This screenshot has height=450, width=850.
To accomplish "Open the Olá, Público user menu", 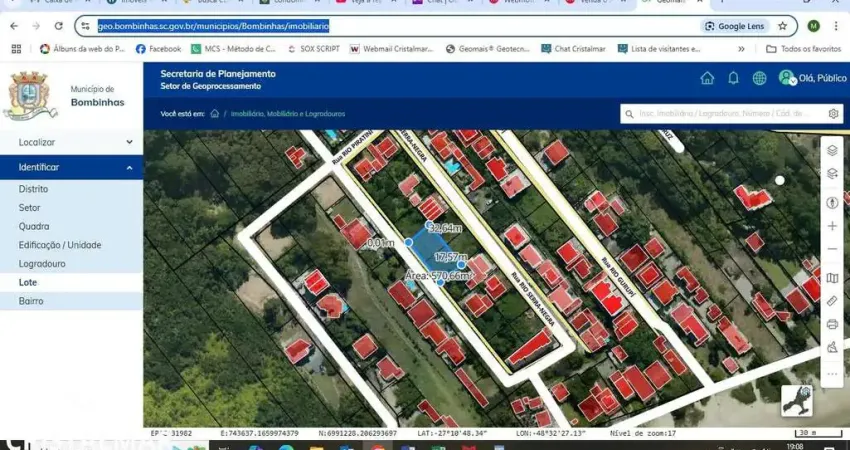I will [812, 78].
